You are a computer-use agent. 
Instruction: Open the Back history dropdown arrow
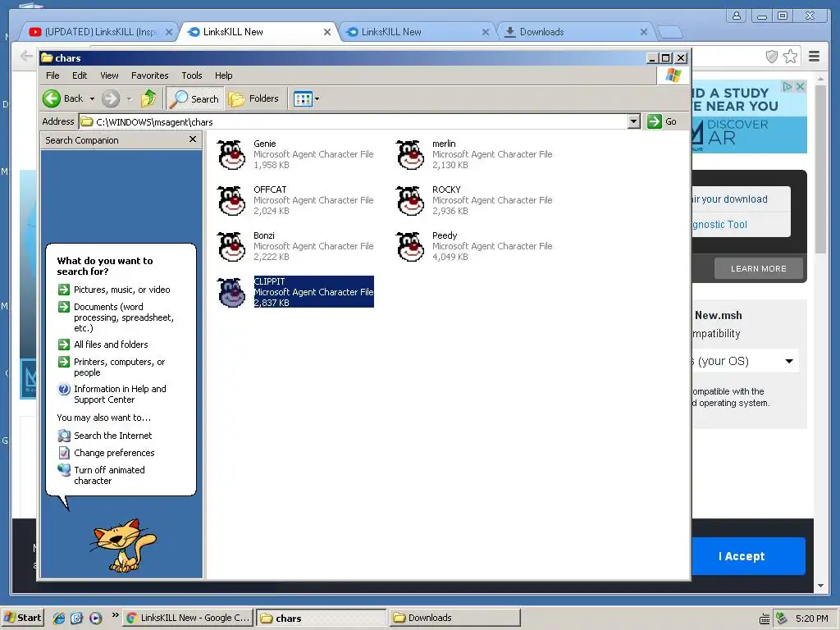[92, 99]
